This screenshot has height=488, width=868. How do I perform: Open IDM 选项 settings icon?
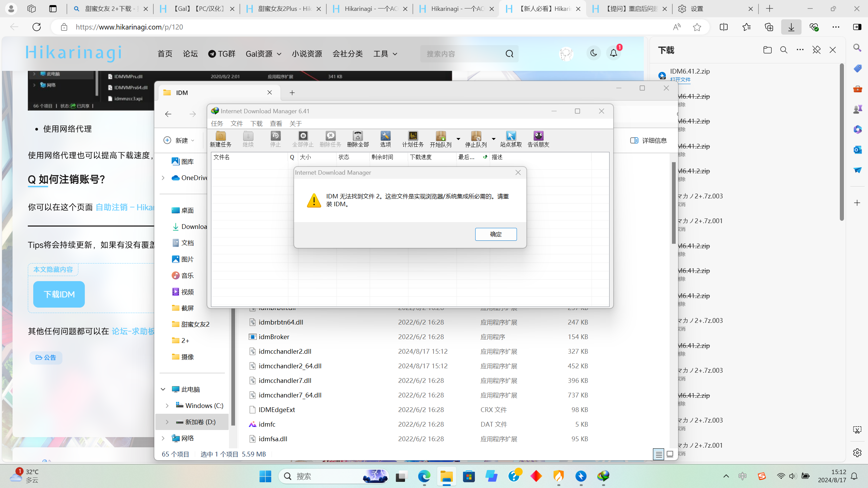tap(385, 139)
